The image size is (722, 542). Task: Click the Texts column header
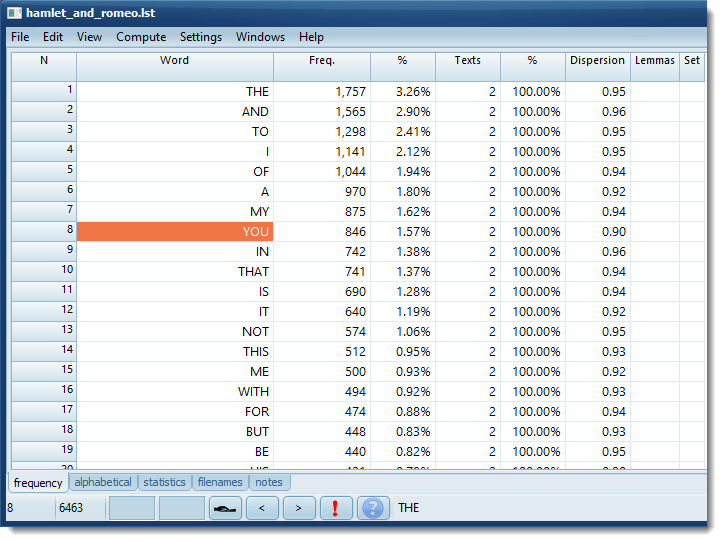(x=468, y=67)
